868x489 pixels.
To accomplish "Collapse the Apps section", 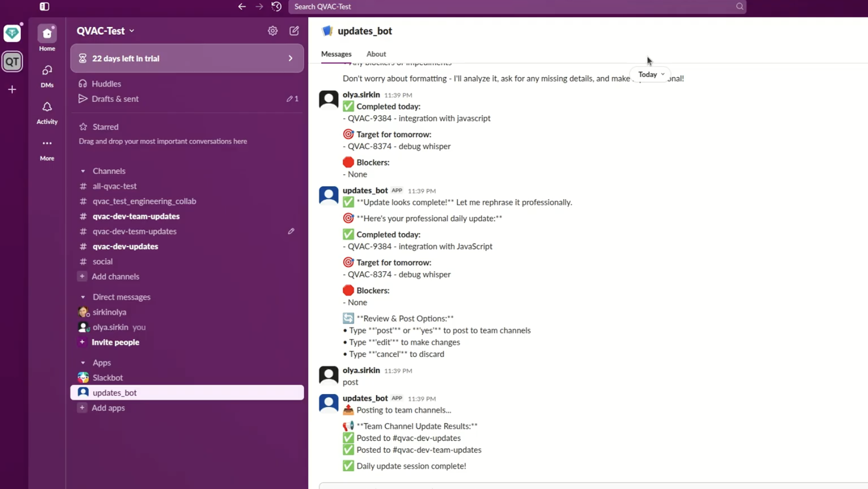I will coord(83,363).
